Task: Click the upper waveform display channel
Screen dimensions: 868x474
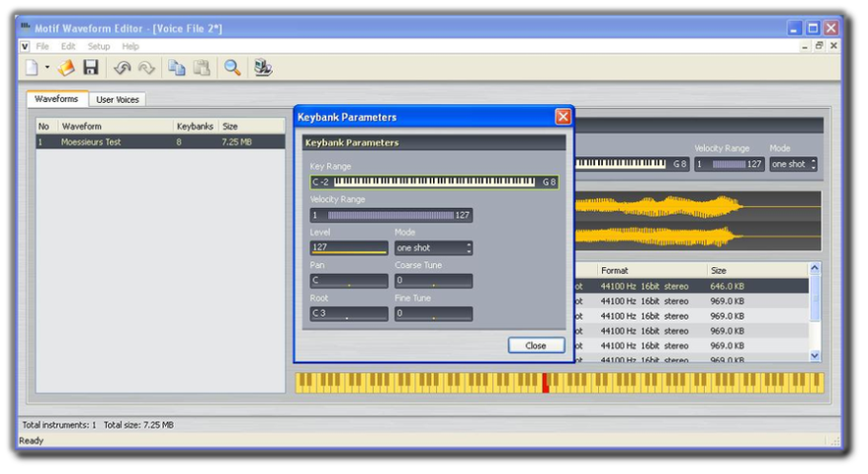Action: 698,207
